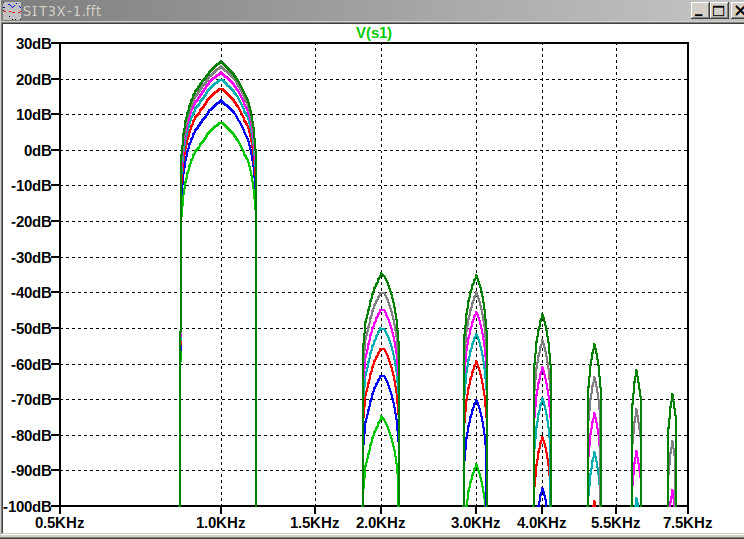Click the -20dB axis label
This screenshot has width=744, height=539.
[31, 222]
